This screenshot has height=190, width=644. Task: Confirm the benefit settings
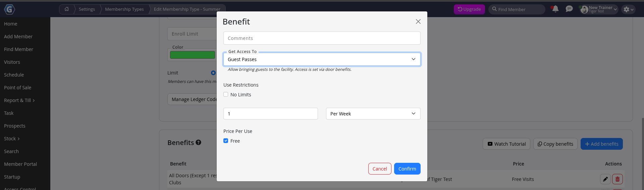click(407, 169)
